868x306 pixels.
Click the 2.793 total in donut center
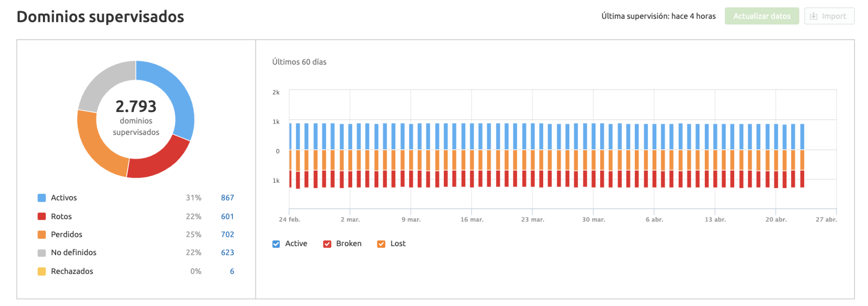(136, 107)
